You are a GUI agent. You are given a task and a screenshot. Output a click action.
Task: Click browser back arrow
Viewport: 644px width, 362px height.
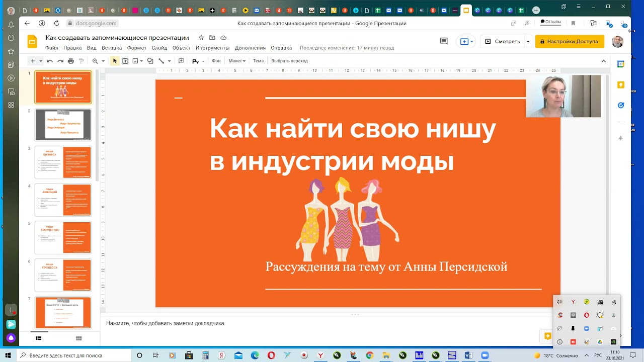[x=27, y=23]
